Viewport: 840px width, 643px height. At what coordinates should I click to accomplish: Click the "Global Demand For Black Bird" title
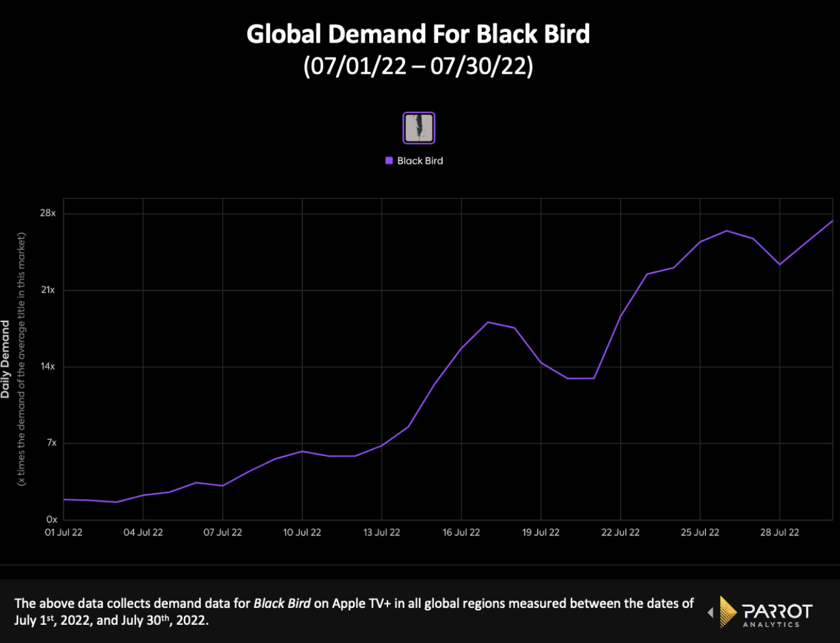coord(418,34)
